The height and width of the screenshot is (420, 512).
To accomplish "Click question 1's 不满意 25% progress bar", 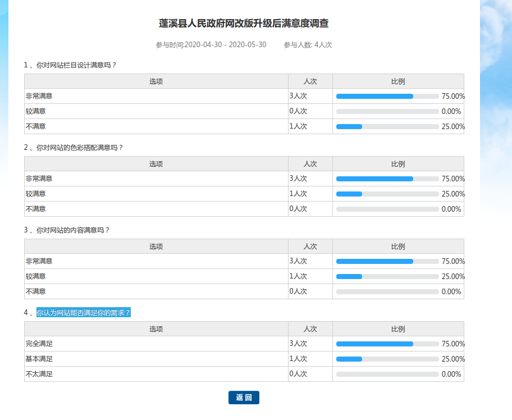I will point(387,127).
